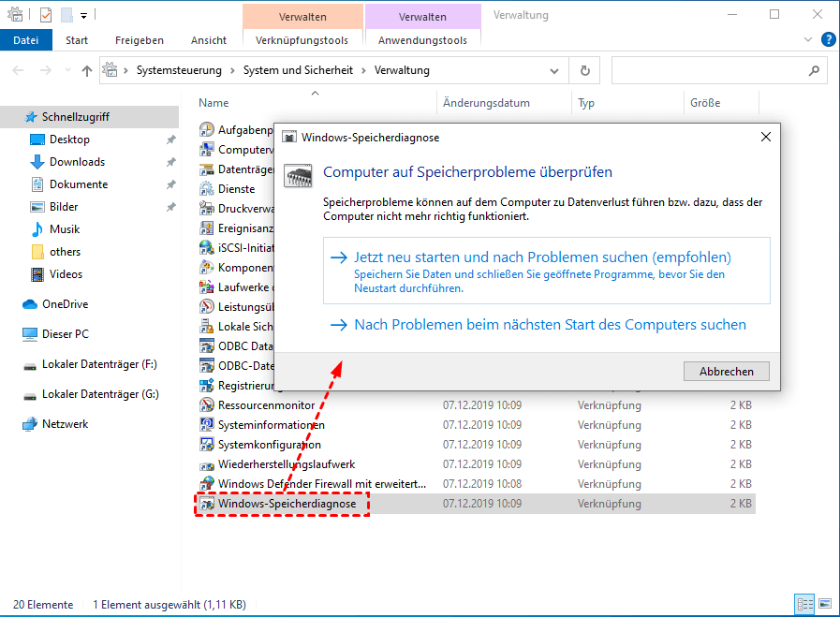This screenshot has height=617, width=840.
Task: Select the Registrierungs-Editor icon
Action: [207, 386]
